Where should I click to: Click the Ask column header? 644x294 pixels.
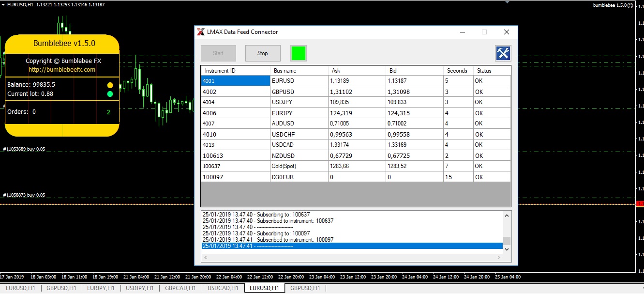(357, 71)
